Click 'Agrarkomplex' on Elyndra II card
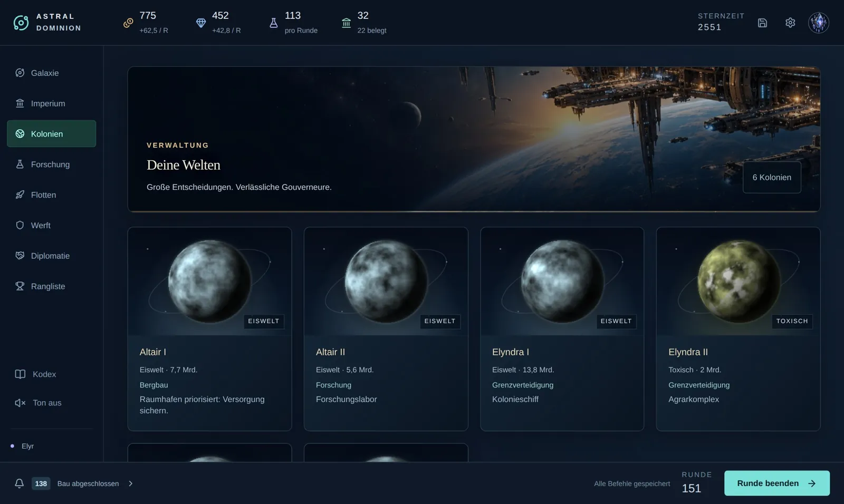The height and width of the screenshot is (504, 844). click(x=694, y=399)
